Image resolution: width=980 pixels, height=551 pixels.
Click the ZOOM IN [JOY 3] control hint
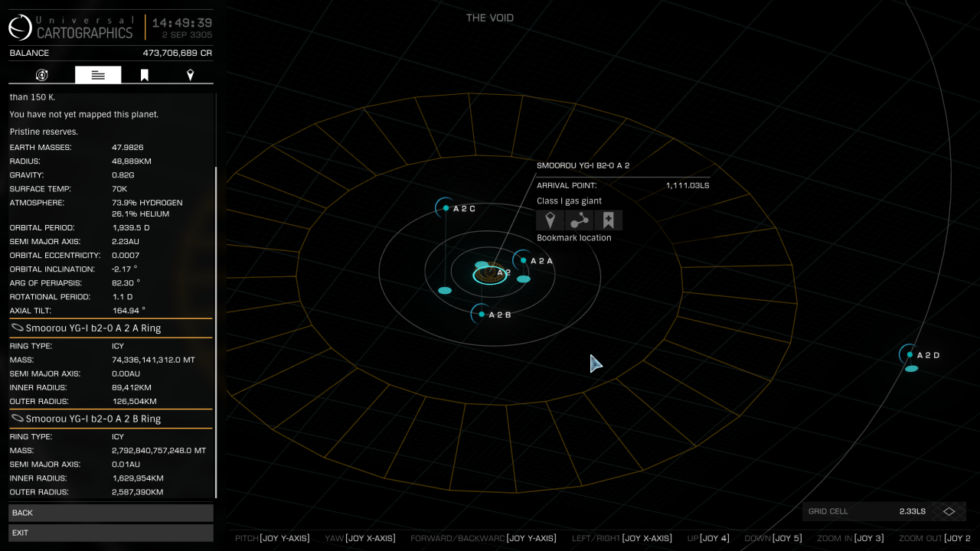tap(850, 538)
